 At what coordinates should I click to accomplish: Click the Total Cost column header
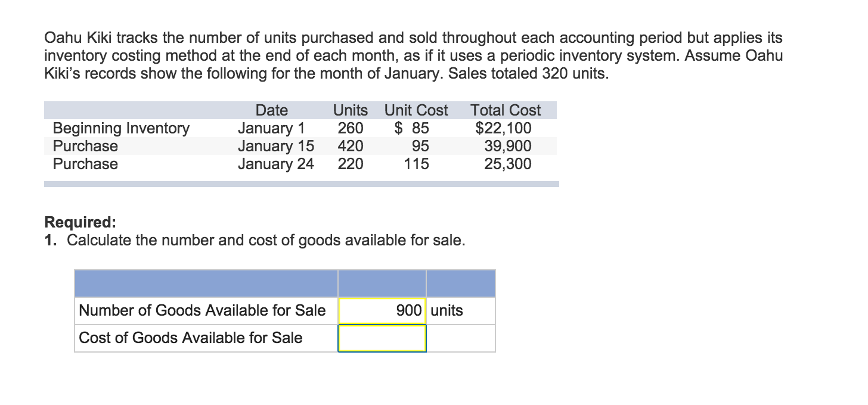[x=506, y=110]
